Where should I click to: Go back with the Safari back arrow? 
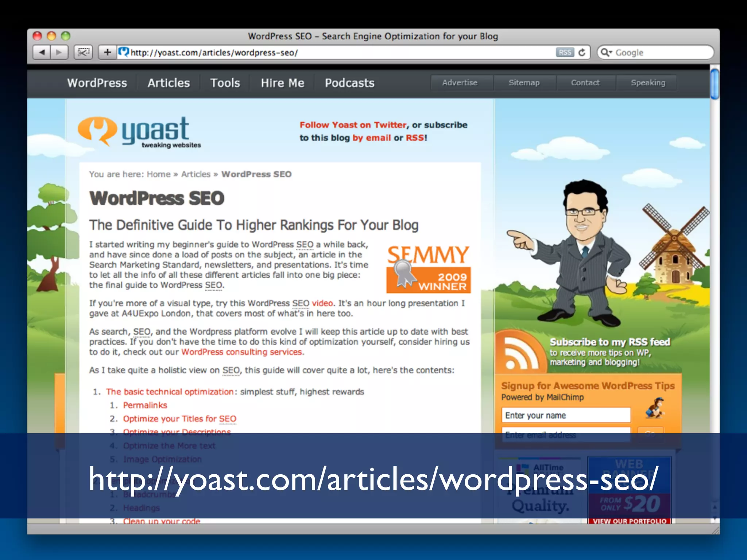click(x=42, y=52)
